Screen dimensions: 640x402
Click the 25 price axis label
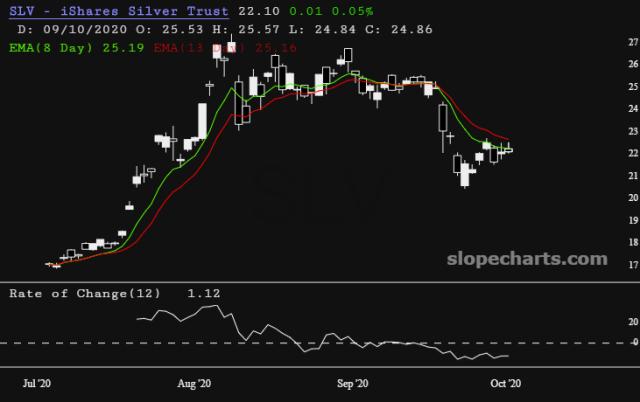pyautogui.click(x=633, y=87)
